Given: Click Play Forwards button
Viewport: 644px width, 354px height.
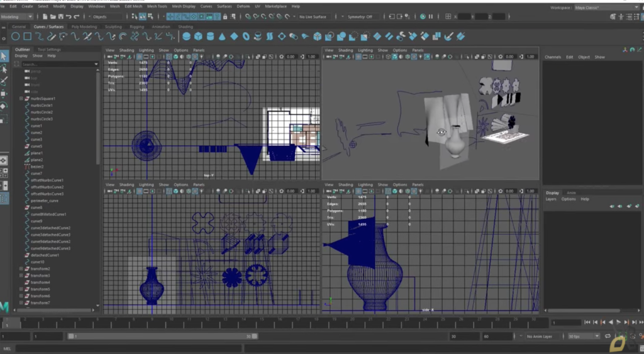Looking at the screenshot, I should coord(619,323).
